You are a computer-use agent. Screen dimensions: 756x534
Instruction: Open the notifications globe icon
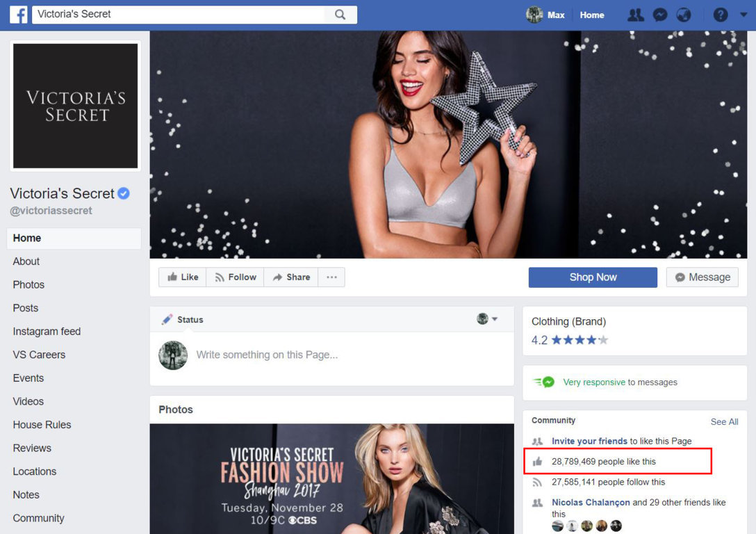(x=683, y=15)
